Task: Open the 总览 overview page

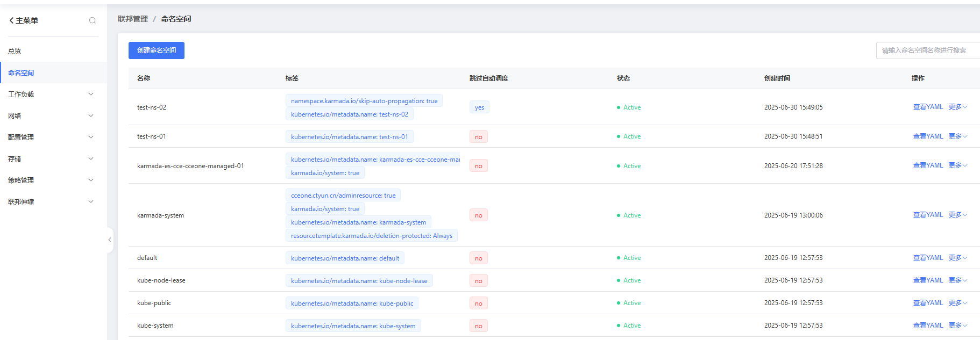Action: (x=15, y=52)
